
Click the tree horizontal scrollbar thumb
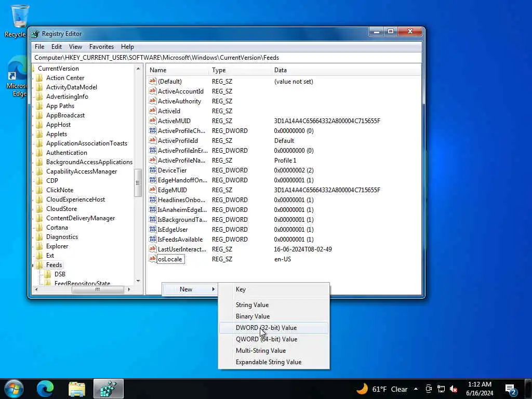[x=98, y=289]
